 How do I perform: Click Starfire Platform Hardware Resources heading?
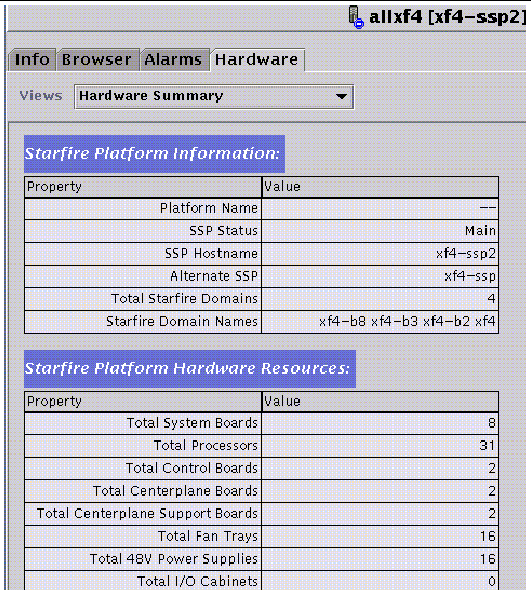(x=190, y=369)
